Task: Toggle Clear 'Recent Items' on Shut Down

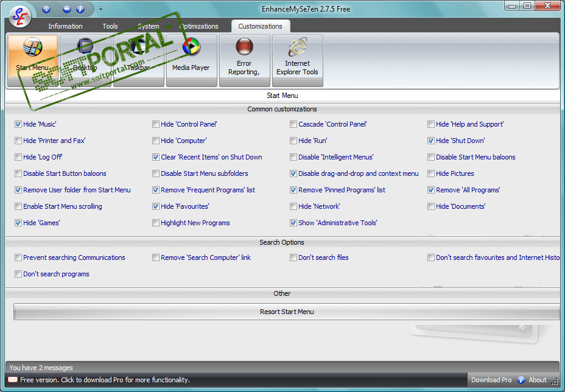Action: click(156, 157)
